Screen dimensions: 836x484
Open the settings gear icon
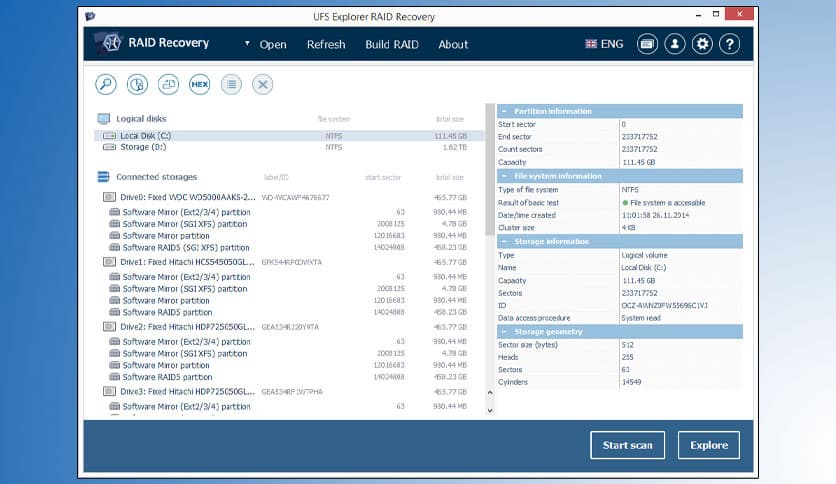click(x=702, y=44)
